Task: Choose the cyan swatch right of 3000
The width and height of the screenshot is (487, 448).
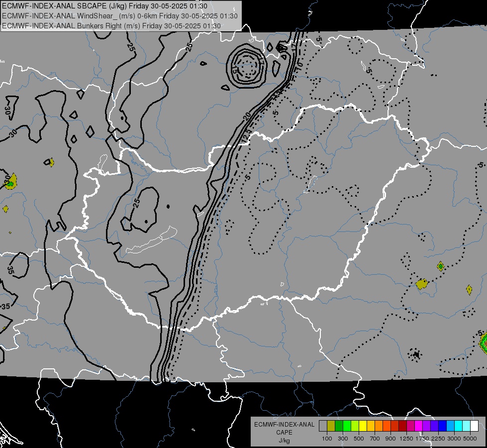Action: pyautogui.click(x=459, y=426)
